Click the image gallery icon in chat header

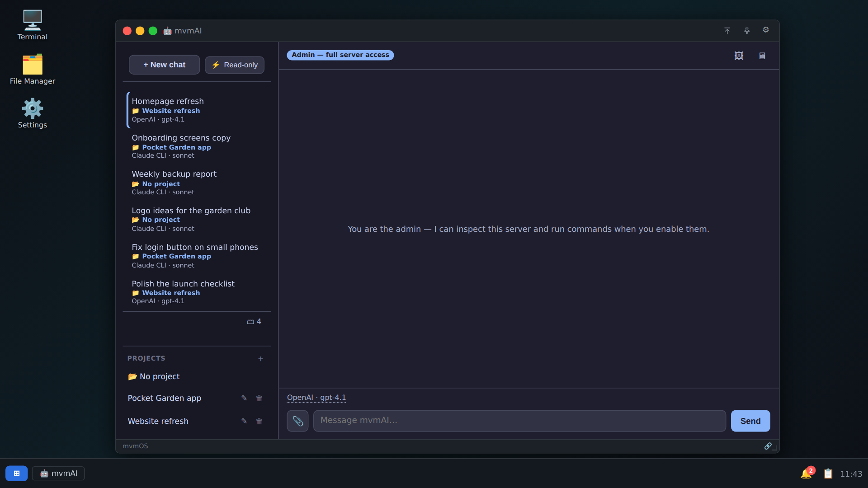(739, 56)
